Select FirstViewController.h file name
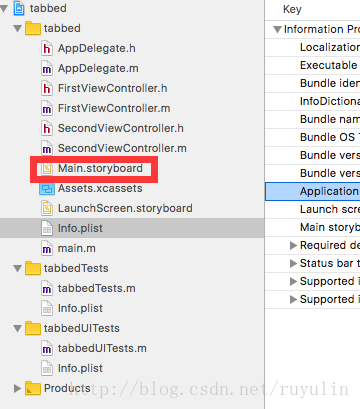 [113, 88]
